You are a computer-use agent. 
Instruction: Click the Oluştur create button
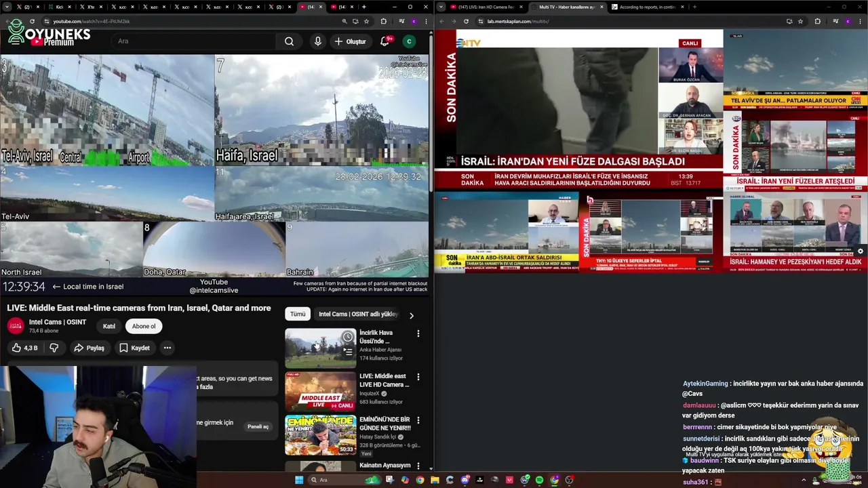pos(351,41)
